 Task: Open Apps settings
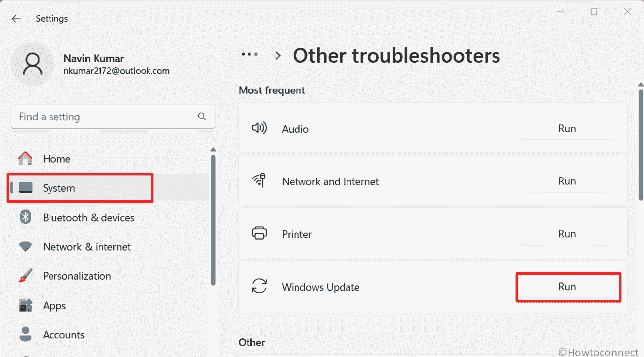point(110,305)
